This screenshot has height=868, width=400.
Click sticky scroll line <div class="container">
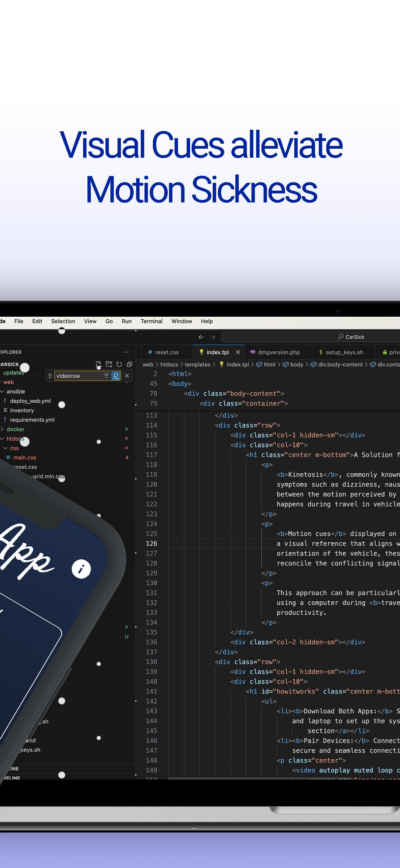coord(244,403)
